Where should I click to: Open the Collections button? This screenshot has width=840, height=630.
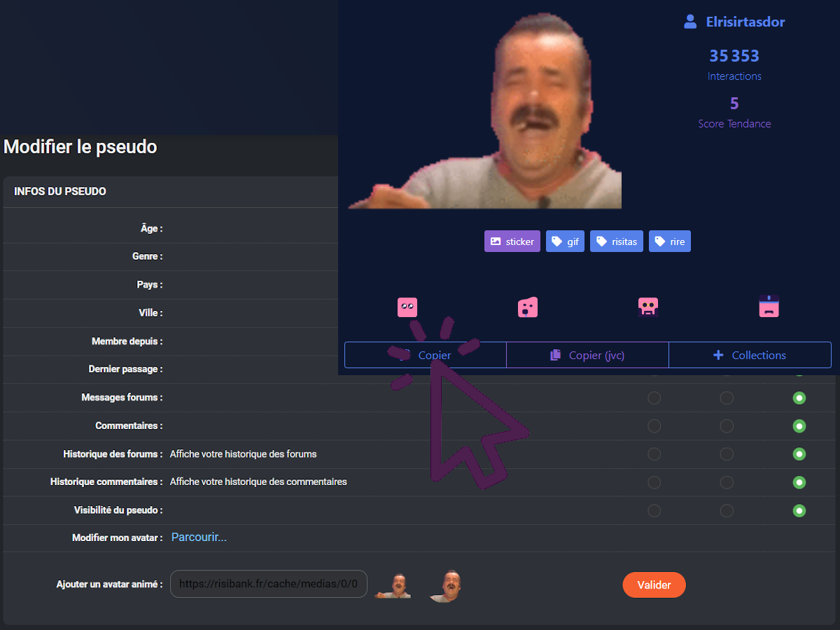tap(750, 355)
